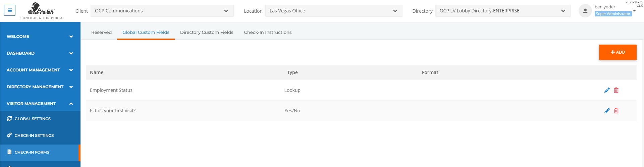Expand the Dashboard menu section
The width and height of the screenshot is (644, 167).
40,53
